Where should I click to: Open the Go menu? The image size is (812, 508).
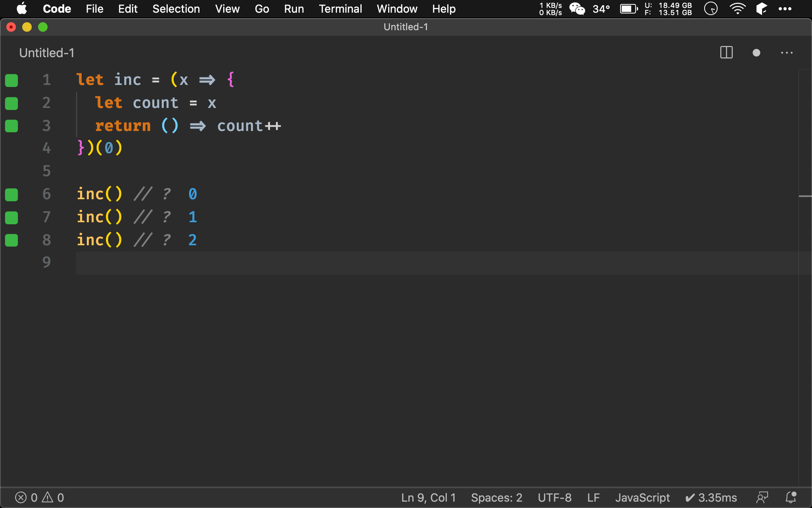(x=262, y=9)
